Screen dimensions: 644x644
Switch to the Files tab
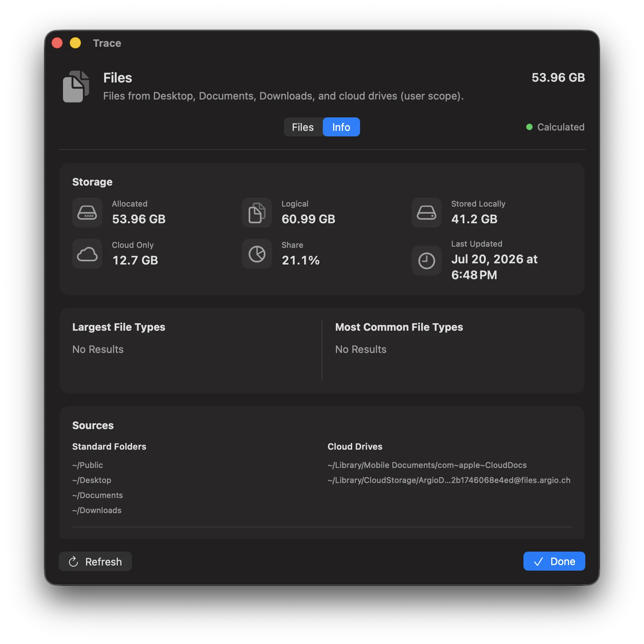303,127
